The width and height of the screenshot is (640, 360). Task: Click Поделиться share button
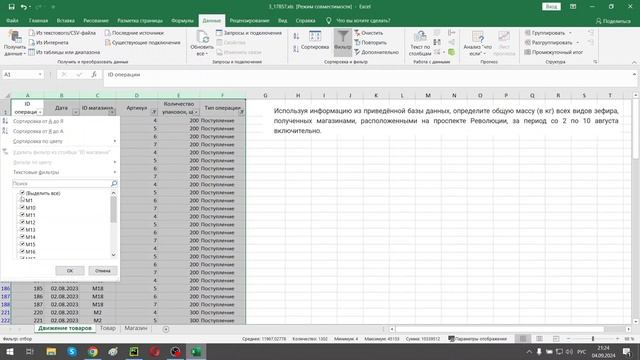613,21
